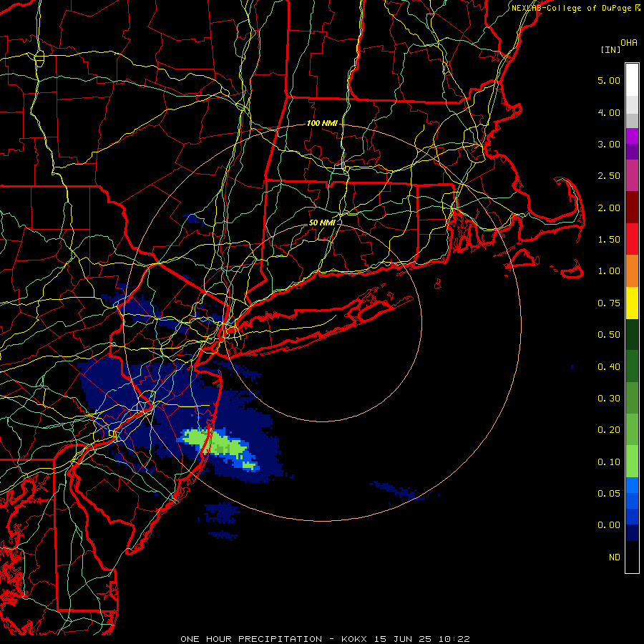Click the 0.20 legend label
644x644 pixels.
pyautogui.click(x=609, y=430)
